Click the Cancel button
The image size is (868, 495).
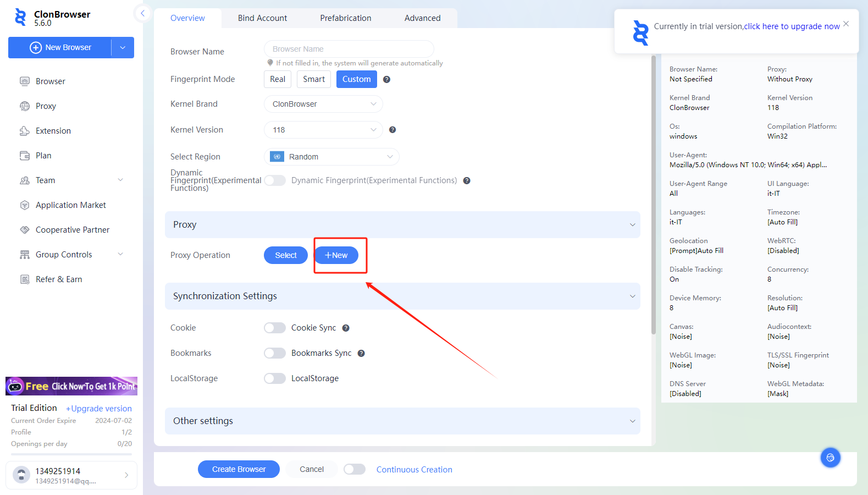point(312,469)
